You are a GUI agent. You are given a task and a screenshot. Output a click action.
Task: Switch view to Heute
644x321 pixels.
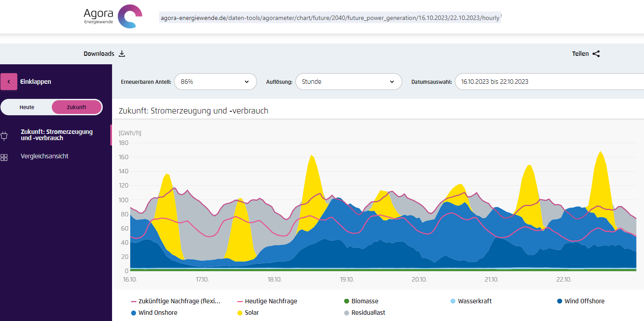27,107
